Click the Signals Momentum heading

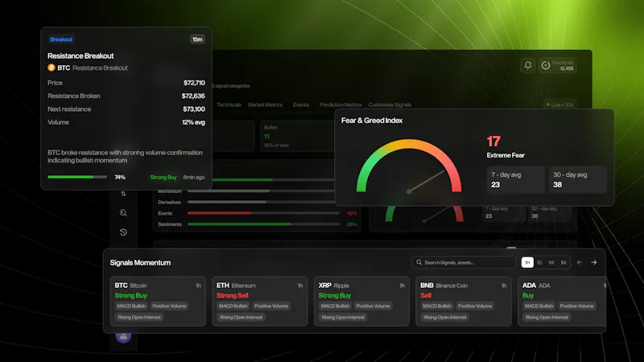pyautogui.click(x=140, y=263)
